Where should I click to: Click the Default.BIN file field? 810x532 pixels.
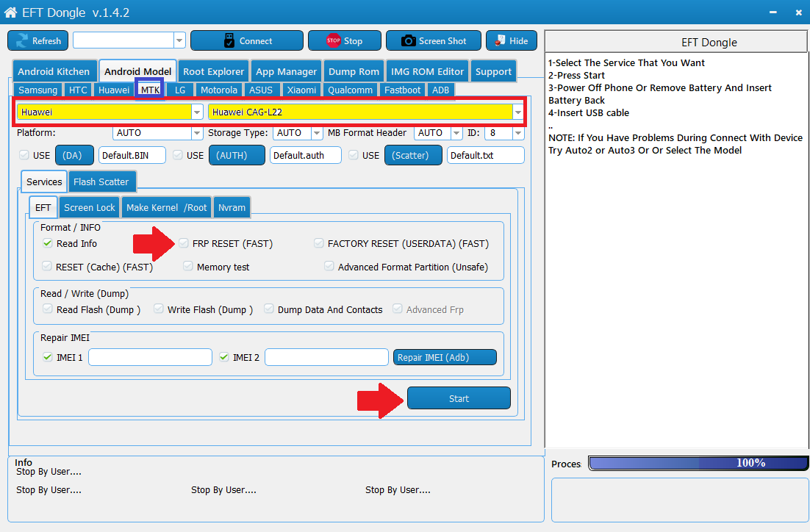click(x=132, y=155)
